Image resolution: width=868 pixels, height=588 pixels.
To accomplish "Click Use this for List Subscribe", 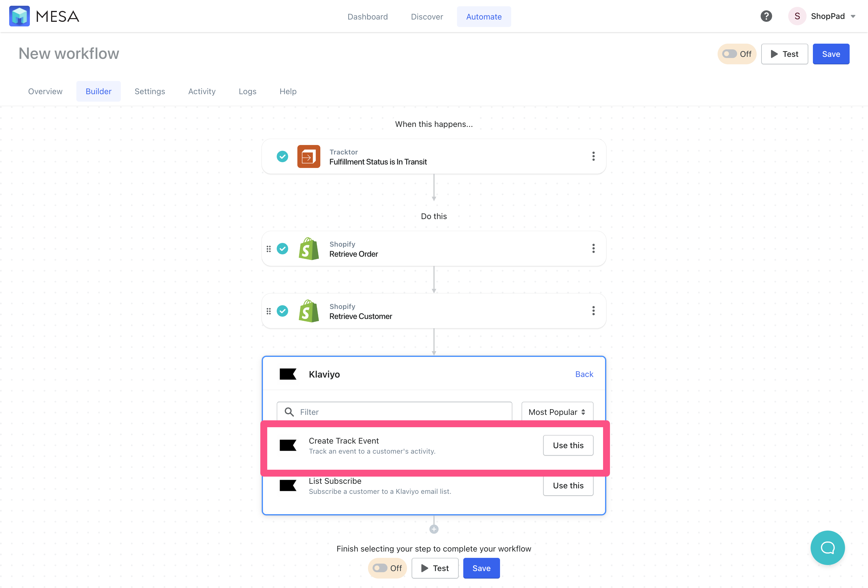I will [x=568, y=486].
